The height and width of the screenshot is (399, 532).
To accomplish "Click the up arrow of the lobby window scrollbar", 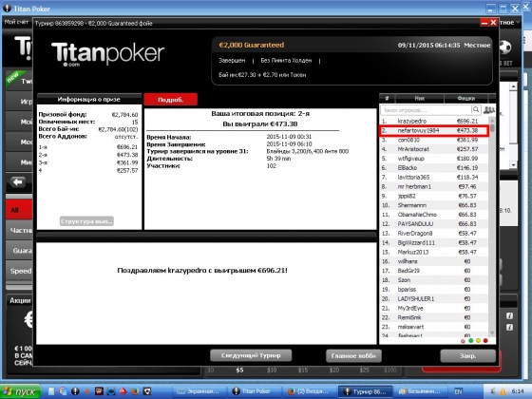I will click(513, 86).
